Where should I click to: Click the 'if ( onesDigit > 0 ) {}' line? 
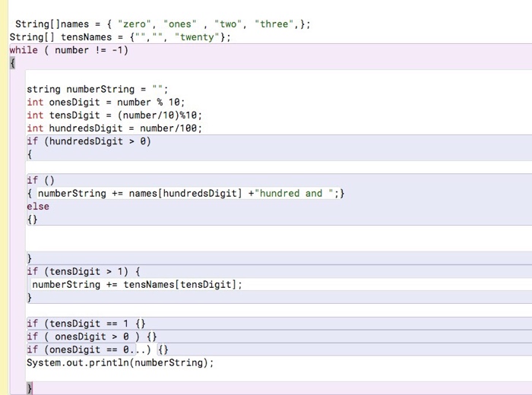pyautogui.click(x=92, y=337)
